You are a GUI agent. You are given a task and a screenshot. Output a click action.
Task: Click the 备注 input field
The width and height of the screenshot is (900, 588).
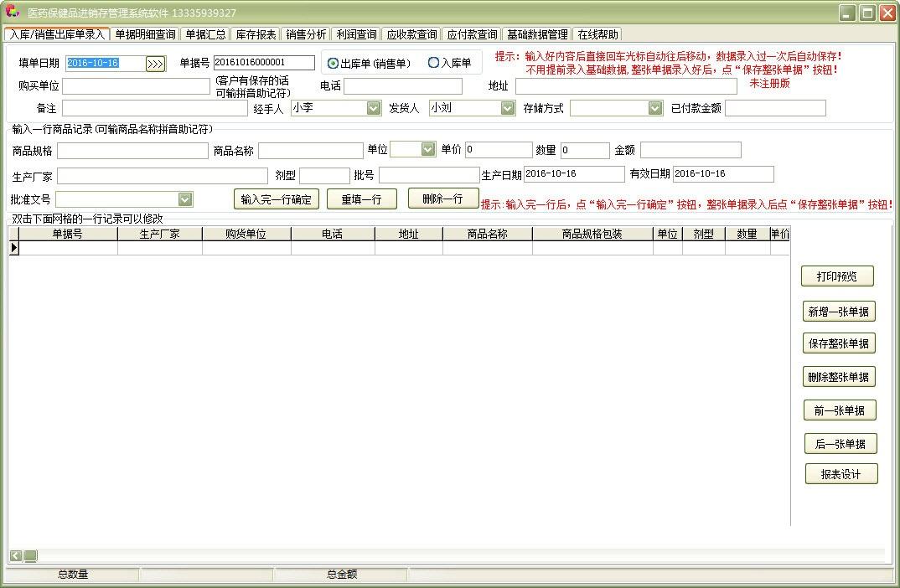[x=154, y=108]
